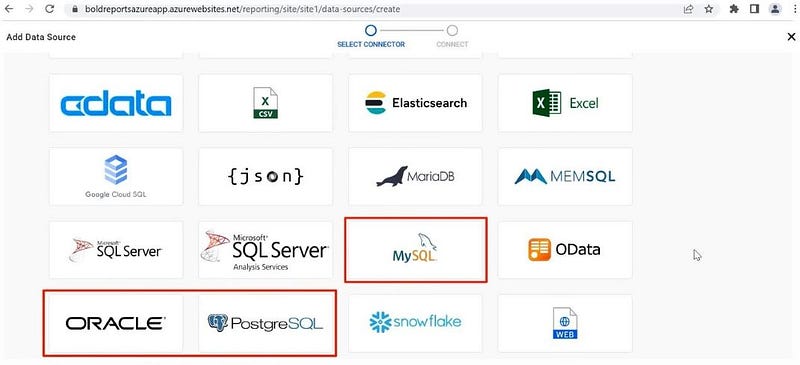
Task: Choose the MemSQL connector
Action: tap(565, 177)
